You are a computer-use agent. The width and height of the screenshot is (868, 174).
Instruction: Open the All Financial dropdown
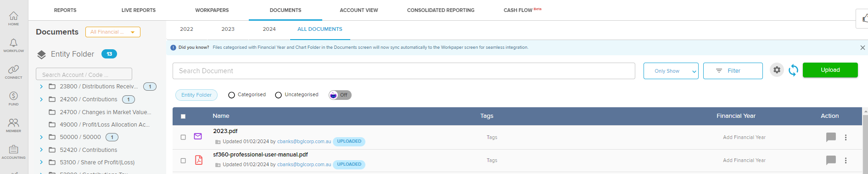coord(113,32)
